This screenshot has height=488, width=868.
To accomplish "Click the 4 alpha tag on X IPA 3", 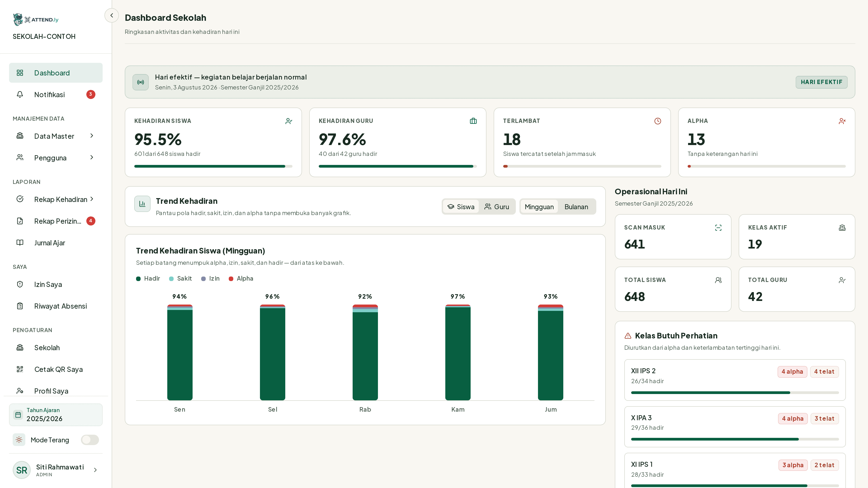I will click(793, 419).
